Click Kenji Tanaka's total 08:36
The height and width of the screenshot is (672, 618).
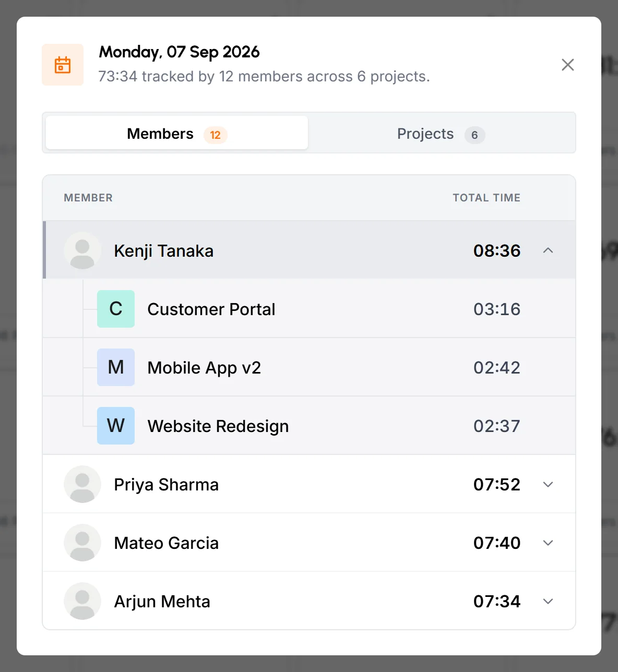point(497,251)
